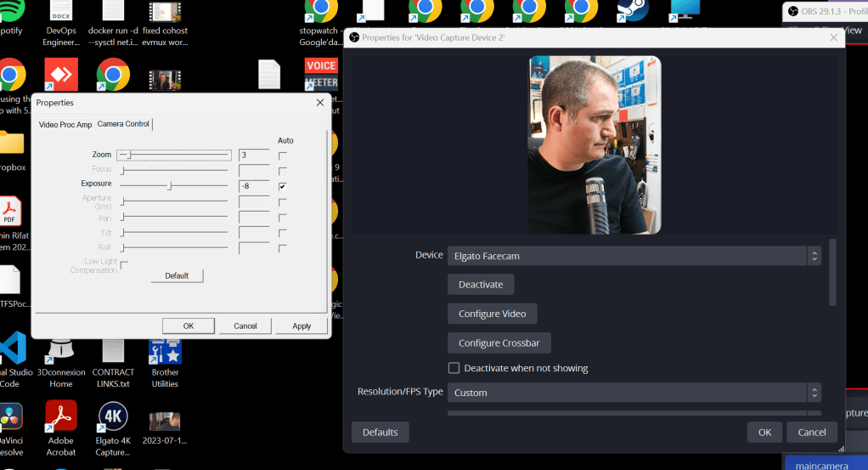Click Cancel in the camera Properties dialog
Screen dimensions: 868x470
(x=245, y=326)
